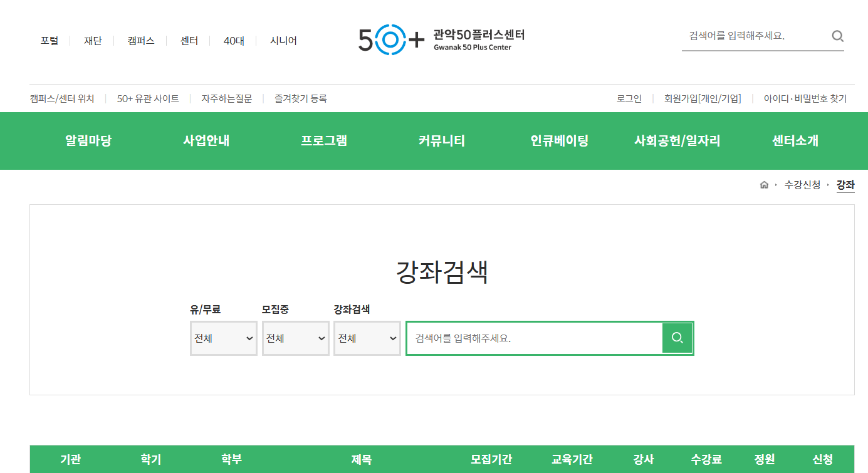Expand the 모집중 dropdown
The height and width of the screenshot is (473, 868).
click(296, 338)
